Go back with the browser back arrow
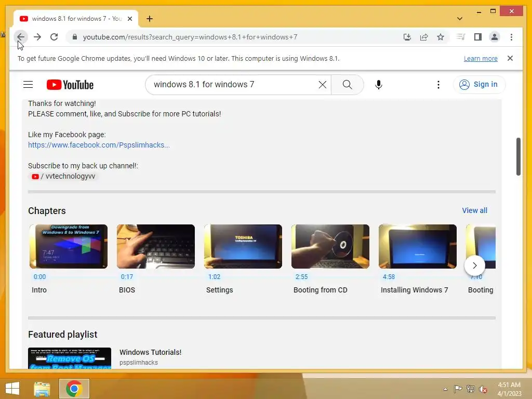This screenshot has height=399, width=532. 21,37
